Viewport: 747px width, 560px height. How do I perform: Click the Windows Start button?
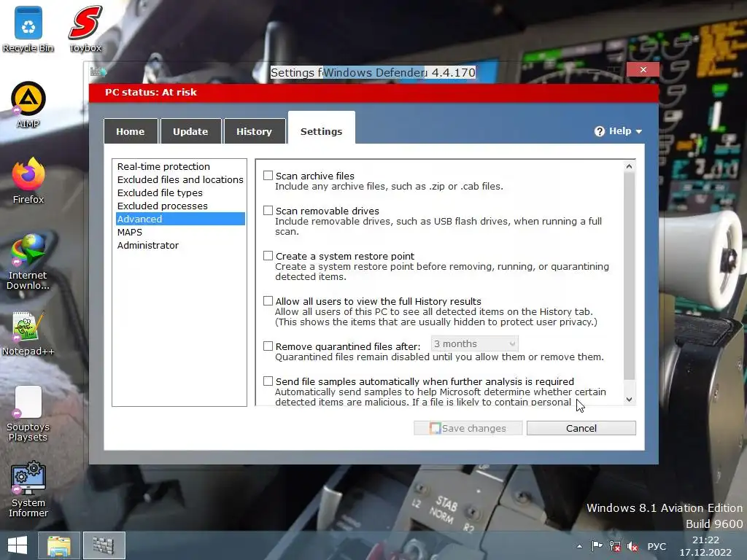tap(18, 545)
